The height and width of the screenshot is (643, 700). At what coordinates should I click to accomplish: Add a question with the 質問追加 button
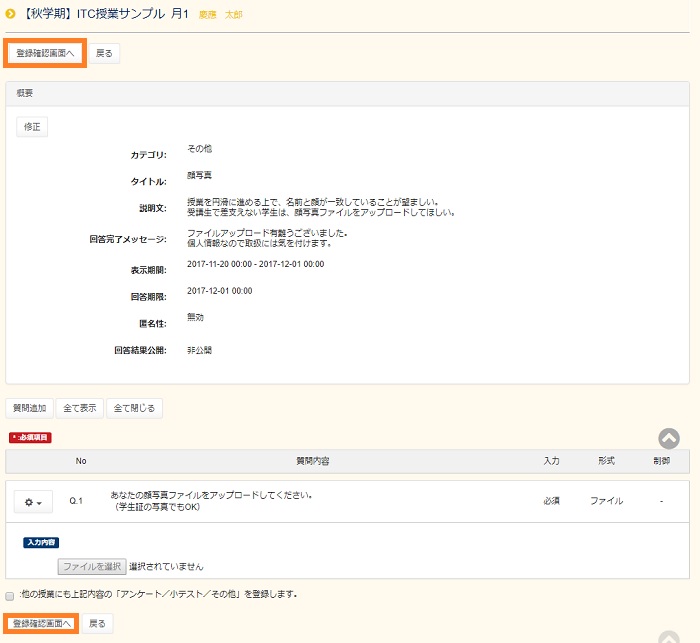29,408
